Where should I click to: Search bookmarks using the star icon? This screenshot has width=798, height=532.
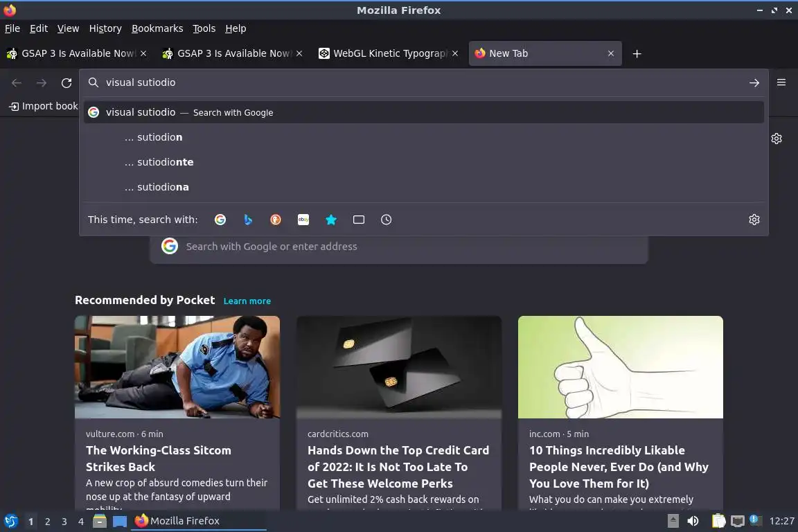pos(331,220)
